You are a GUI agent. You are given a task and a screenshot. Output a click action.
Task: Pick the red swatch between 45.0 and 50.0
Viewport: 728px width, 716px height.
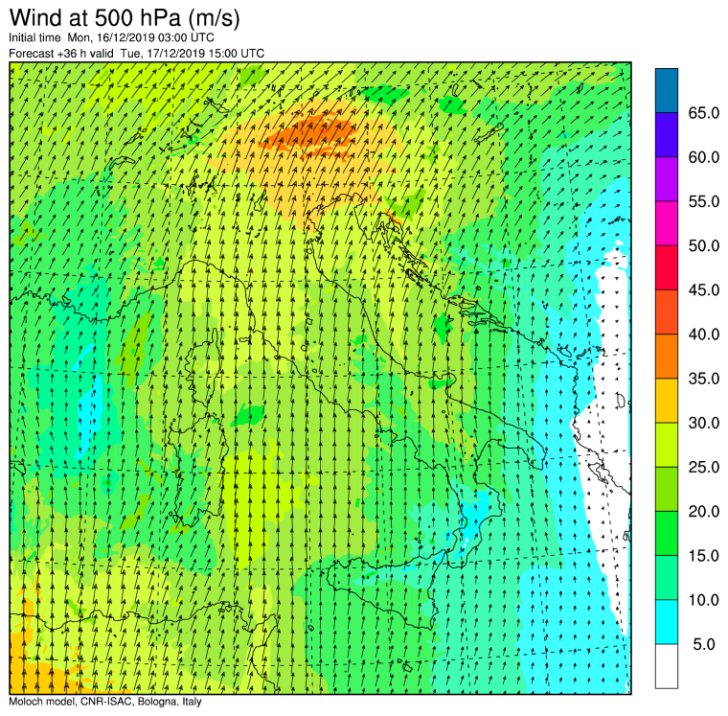coord(667,267)
